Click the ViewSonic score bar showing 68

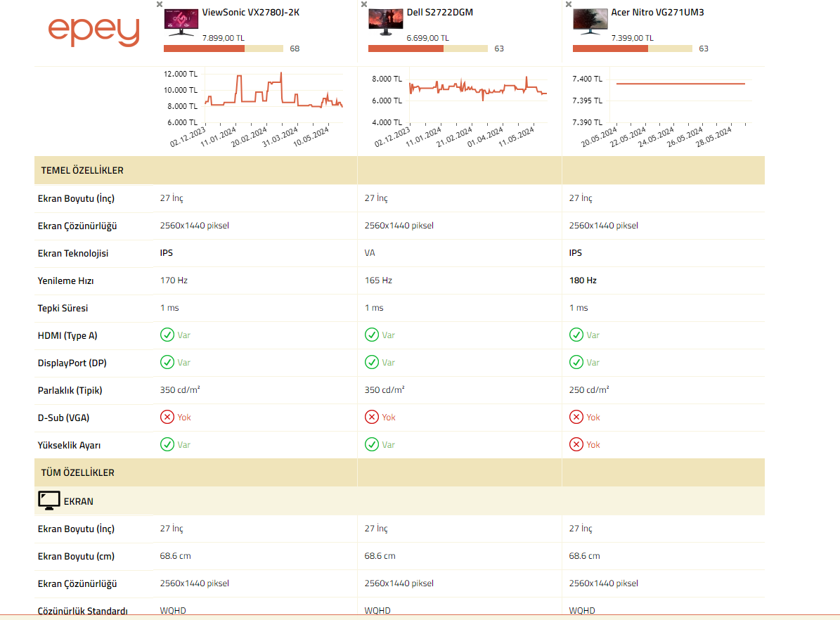[x=224, y=49]
